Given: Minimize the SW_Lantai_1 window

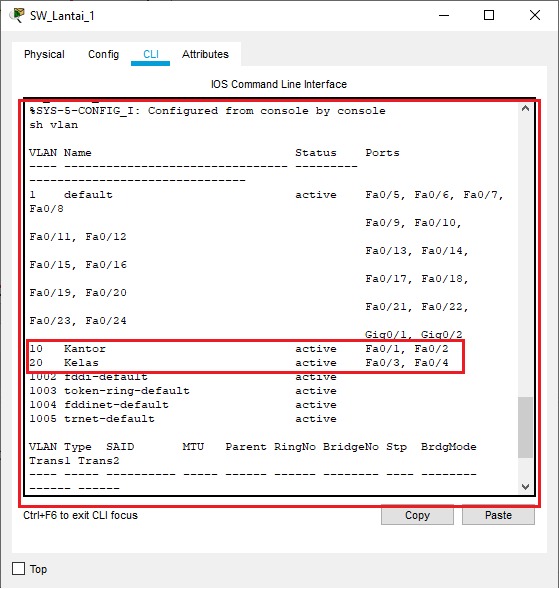Looking at the screenshot, I should click(x=444, y=15).
